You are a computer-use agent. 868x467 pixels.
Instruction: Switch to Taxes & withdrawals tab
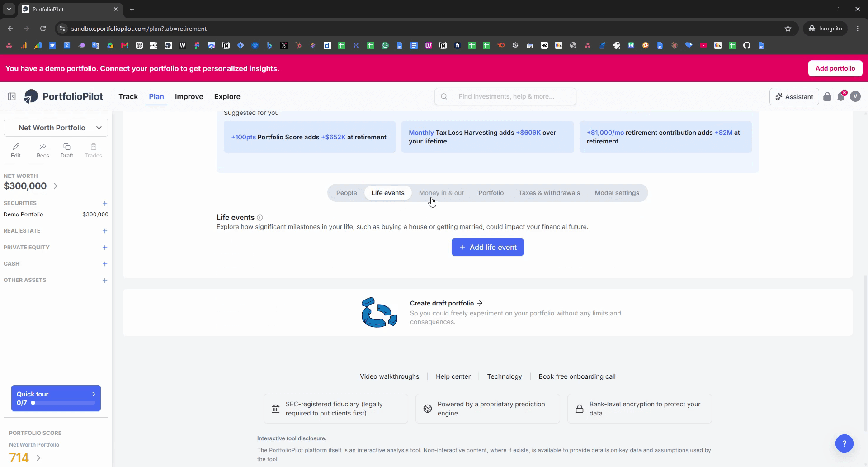[549, 193]
